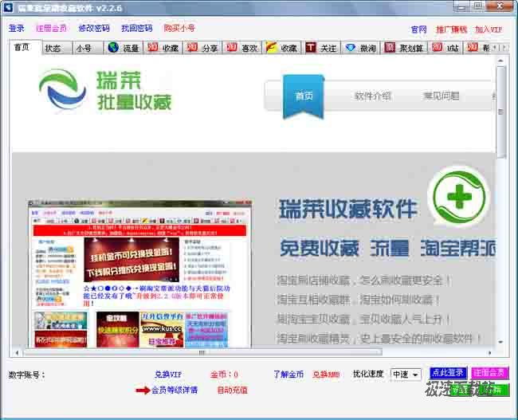Click the 金币：0 balance text
518x420 pixels.
[224, 375]
